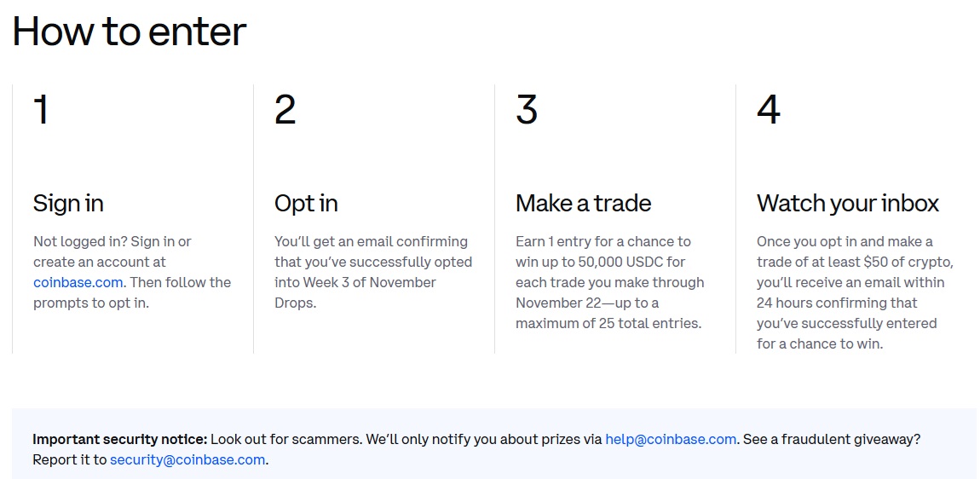Click the step number 2
Viewport: 980px width, 479px height.
coord(285,111)
